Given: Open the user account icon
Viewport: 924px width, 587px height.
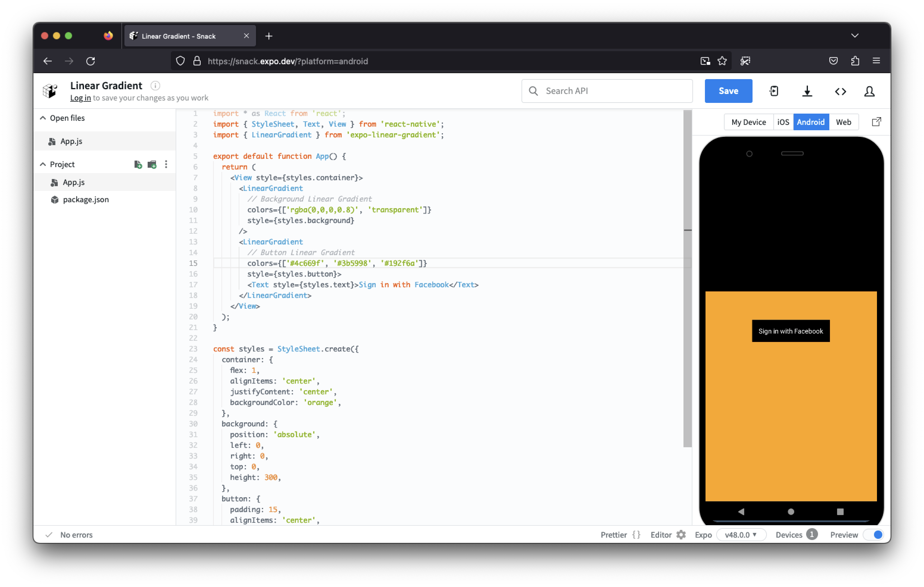Looking at the screenshot, I should [869, 91].
